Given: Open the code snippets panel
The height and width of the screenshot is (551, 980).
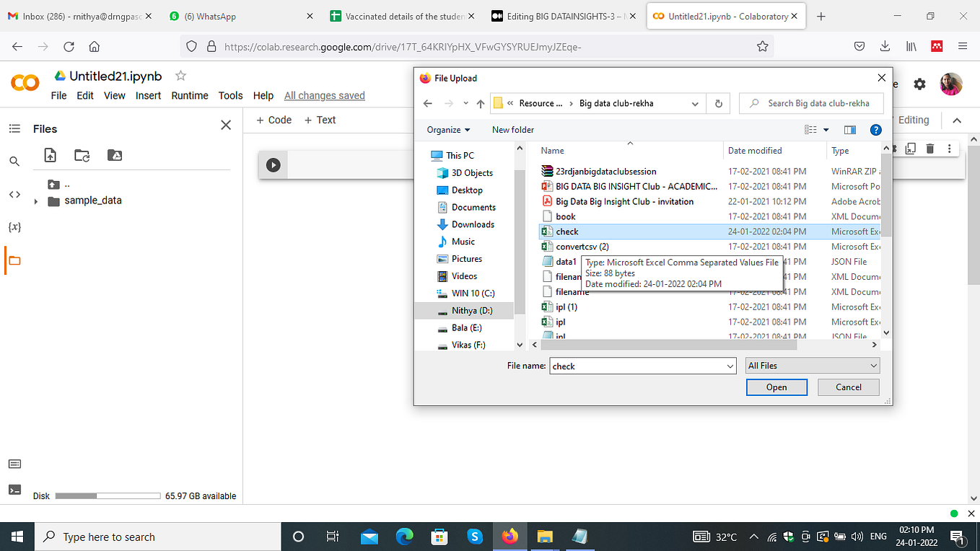Looking at the screenshot, I should pyautogui.click(x=14, y=194).
